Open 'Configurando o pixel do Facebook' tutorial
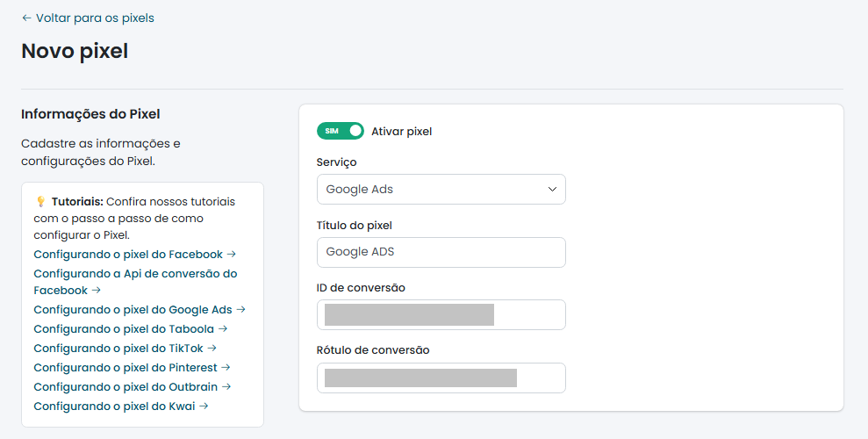 coord(128,255)
